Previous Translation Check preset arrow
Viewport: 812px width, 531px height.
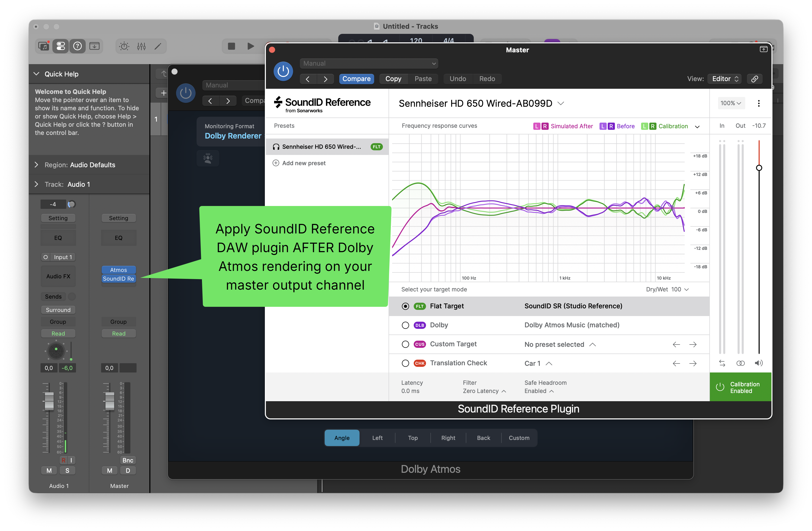coord(676,363)
